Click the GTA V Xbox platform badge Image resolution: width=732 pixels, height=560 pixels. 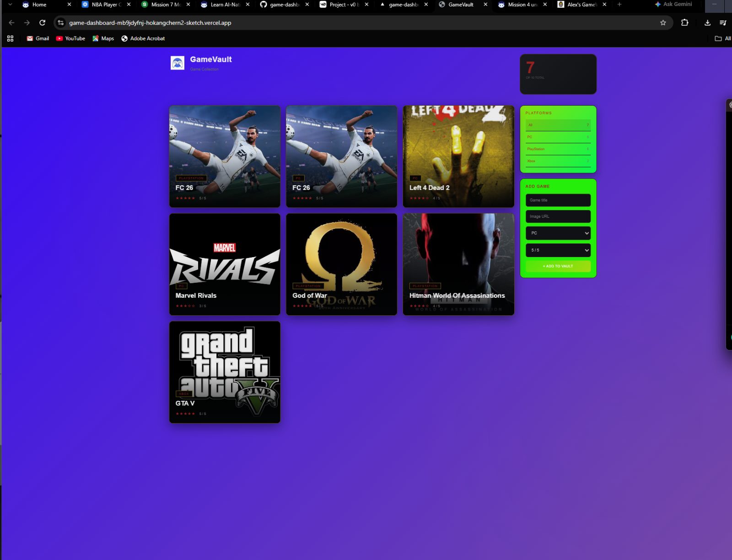pos(184,394)
